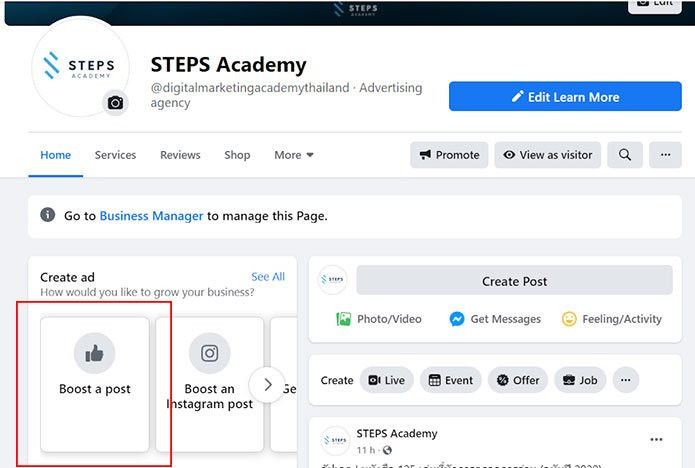Select Boost an Instagram post card
Viewport: 695px width, 468px height.
tap(210, 384)
